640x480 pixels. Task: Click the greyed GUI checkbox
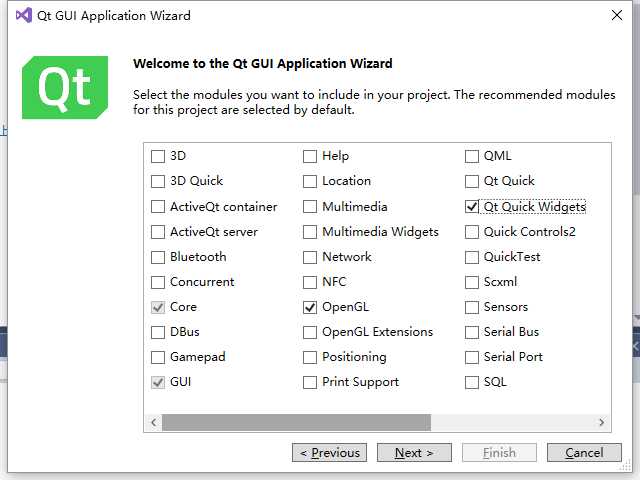point(158,382)
